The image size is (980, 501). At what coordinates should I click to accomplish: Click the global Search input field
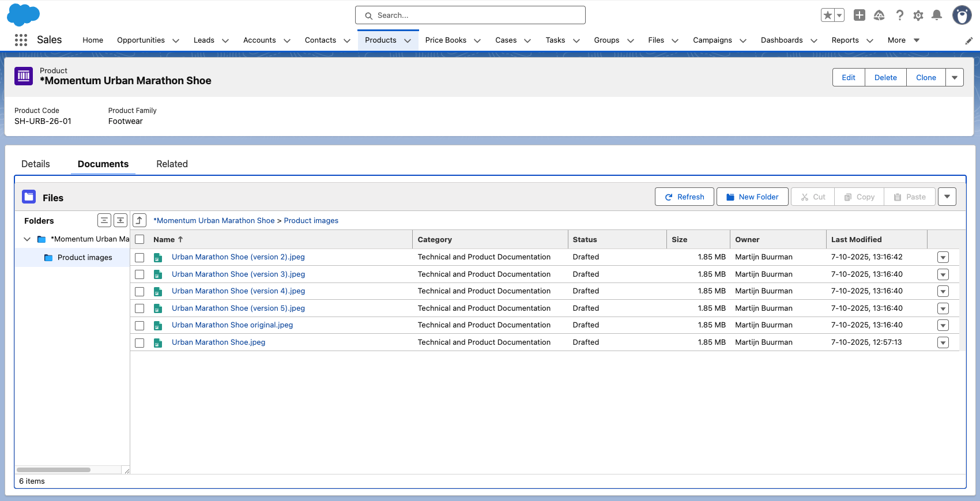(x=470, y=15)
